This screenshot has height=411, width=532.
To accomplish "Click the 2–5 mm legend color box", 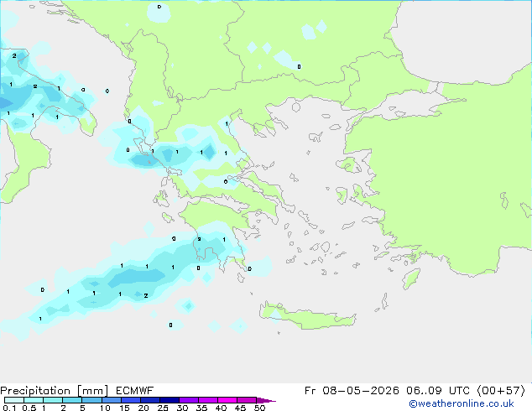I will click(72, 400).
